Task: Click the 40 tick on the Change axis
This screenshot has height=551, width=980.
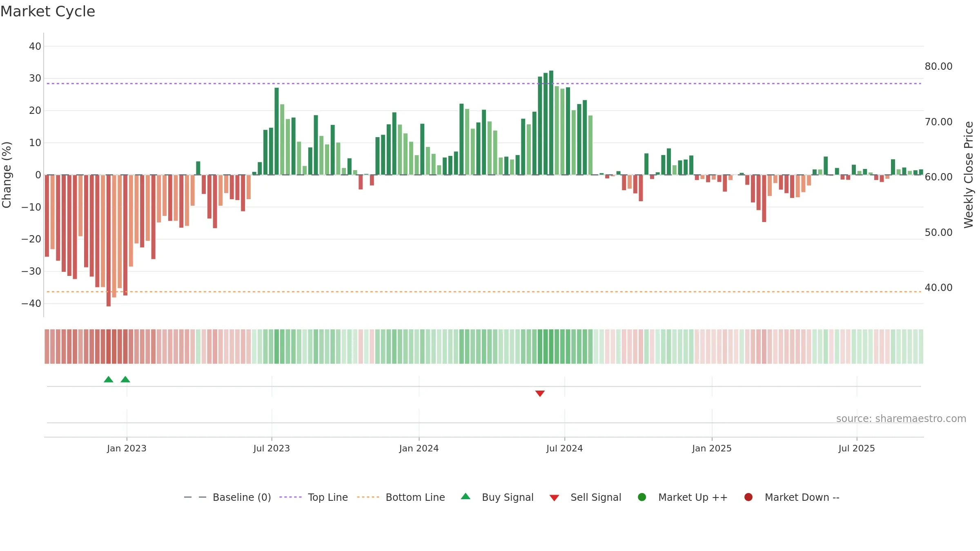Action: (35, 47)
